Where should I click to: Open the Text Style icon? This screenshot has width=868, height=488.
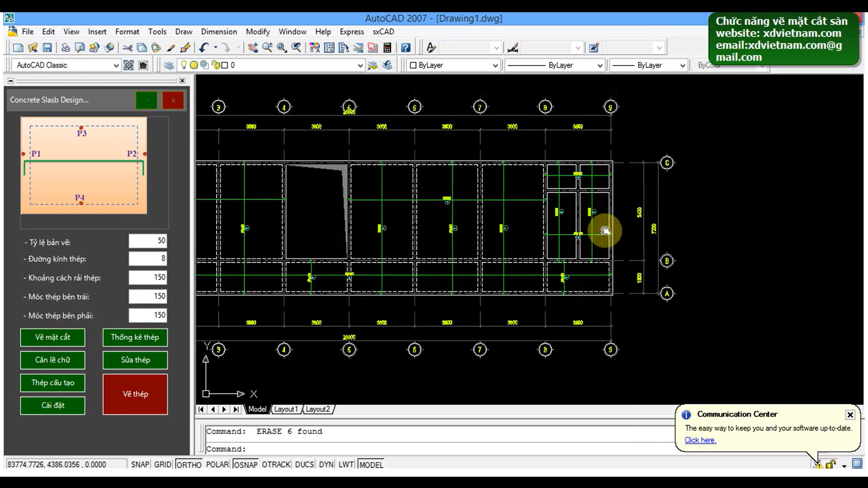431,47
